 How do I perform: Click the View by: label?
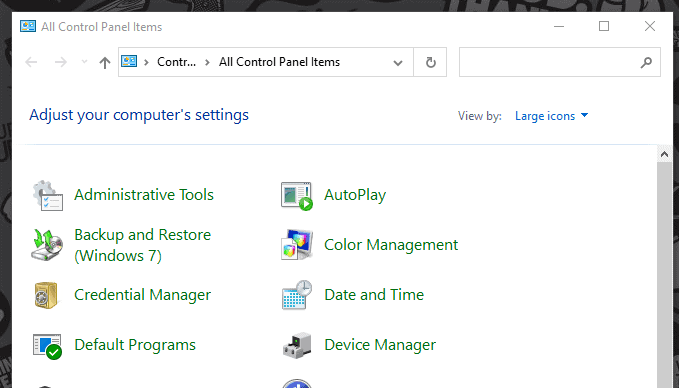[x=480, y=116]
